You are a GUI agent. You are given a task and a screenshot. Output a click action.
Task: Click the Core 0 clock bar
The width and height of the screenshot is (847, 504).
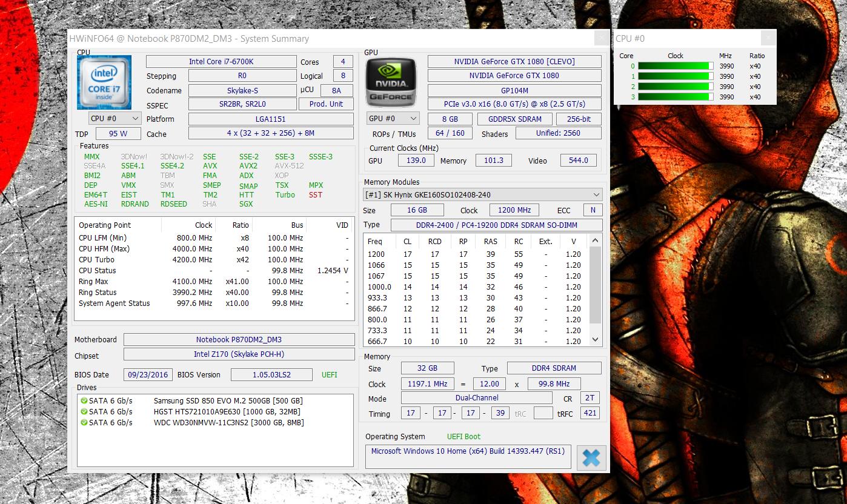click(x=676, y=66)
